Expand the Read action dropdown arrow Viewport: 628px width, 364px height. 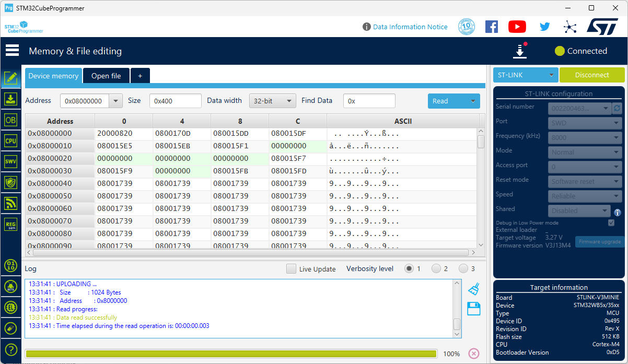473,100
